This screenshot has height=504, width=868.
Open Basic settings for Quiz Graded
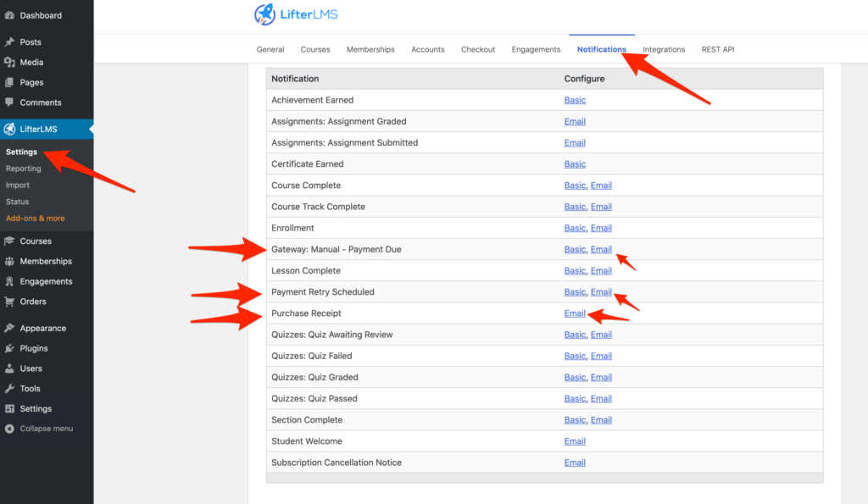[575, 377]
